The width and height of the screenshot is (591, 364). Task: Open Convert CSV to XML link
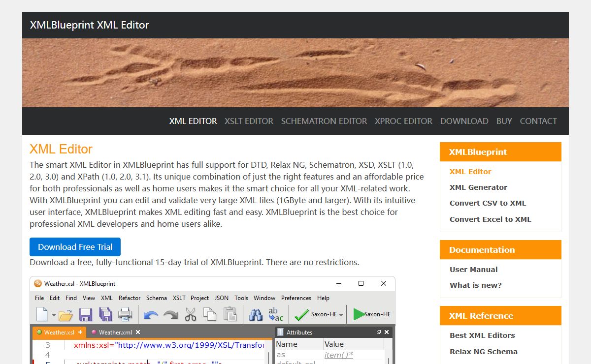coord(488,203)
